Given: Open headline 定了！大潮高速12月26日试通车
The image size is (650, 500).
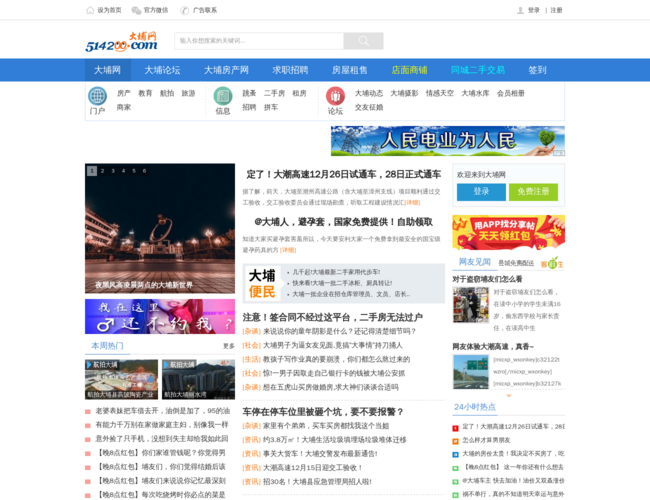Looking at the screenshot, I should (344, 175).
